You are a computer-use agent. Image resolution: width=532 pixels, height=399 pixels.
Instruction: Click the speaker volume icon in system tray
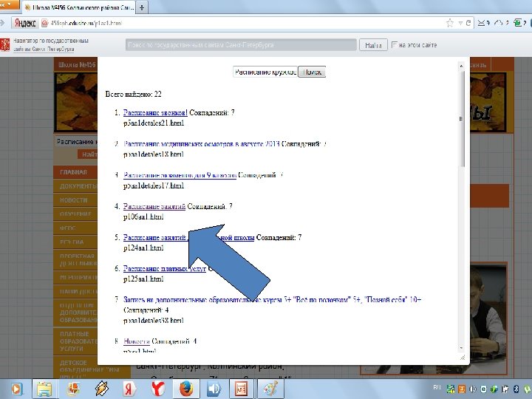pyautogui.click(x=473, y=389)
